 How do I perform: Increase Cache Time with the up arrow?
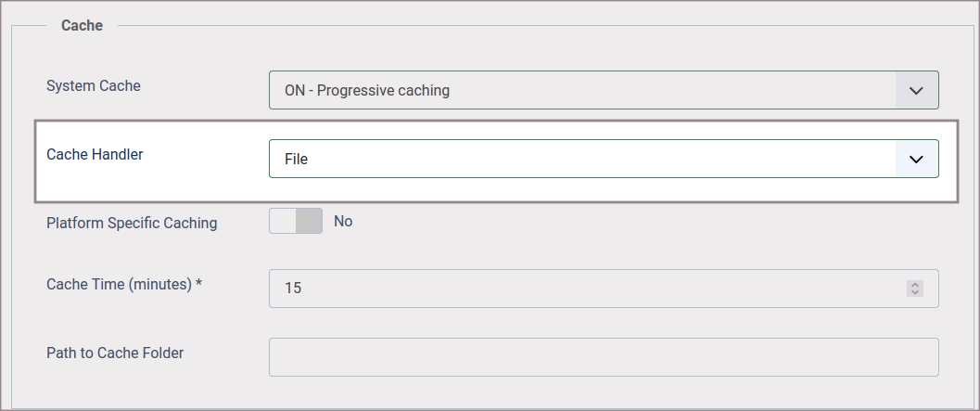(x=915, y=284)
